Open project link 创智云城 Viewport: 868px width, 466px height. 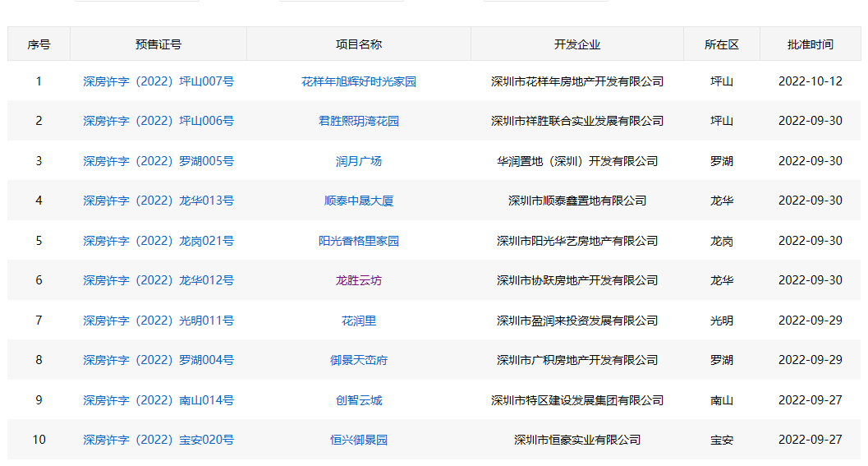(x=359, y=400)
